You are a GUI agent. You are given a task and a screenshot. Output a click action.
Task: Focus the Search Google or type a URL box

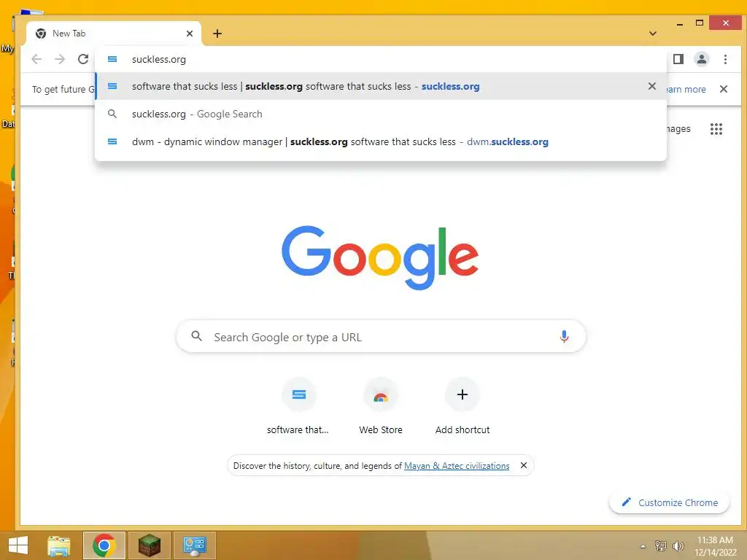point(381,337)
